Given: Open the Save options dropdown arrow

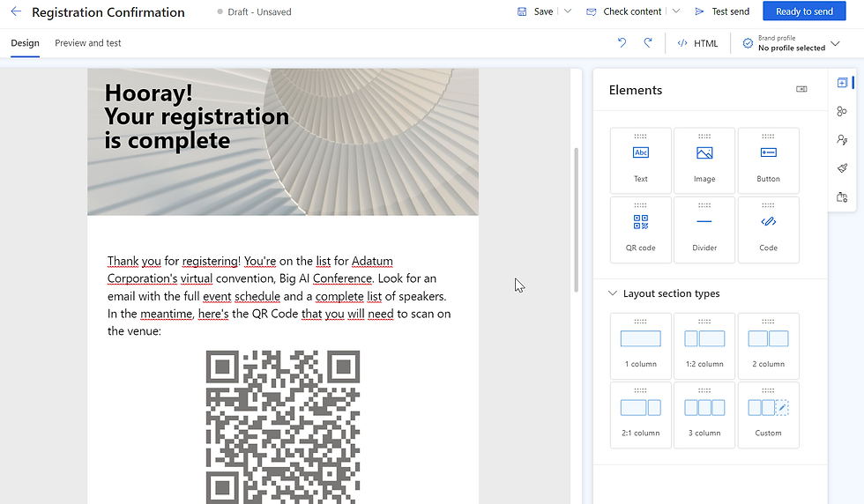Looking at the screenshot, I should [568, 11].
